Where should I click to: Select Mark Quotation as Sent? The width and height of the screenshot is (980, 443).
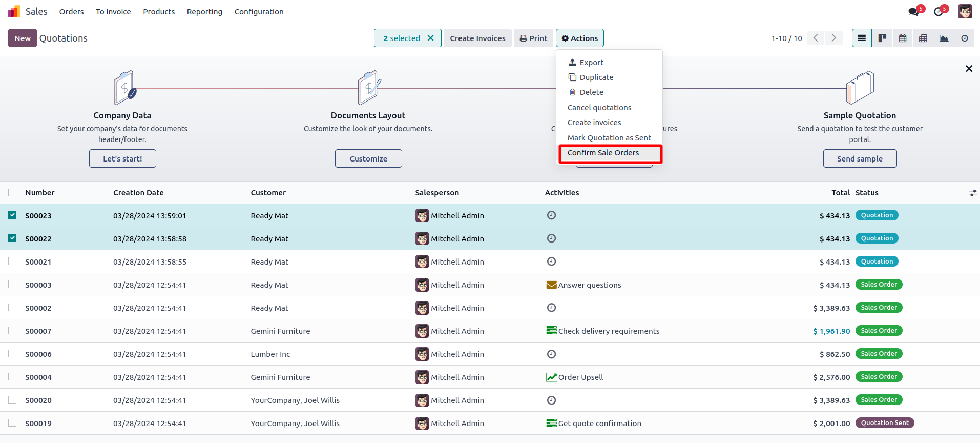click(609, 138)
